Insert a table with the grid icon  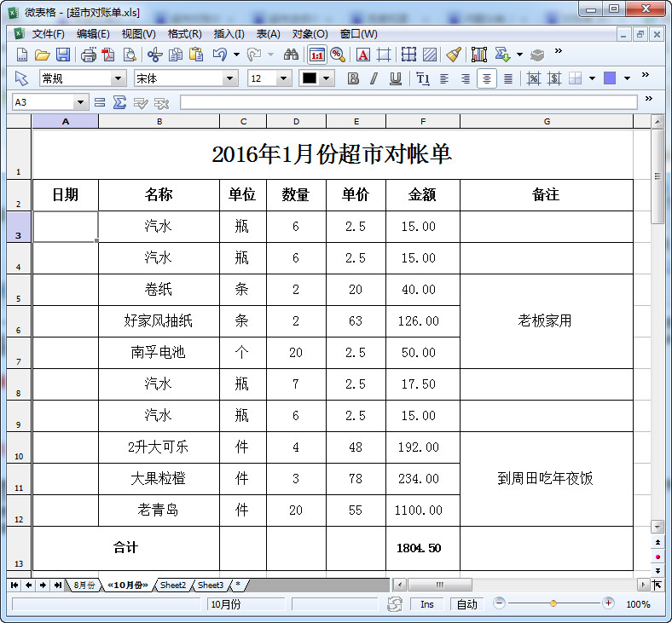[408, 55]
